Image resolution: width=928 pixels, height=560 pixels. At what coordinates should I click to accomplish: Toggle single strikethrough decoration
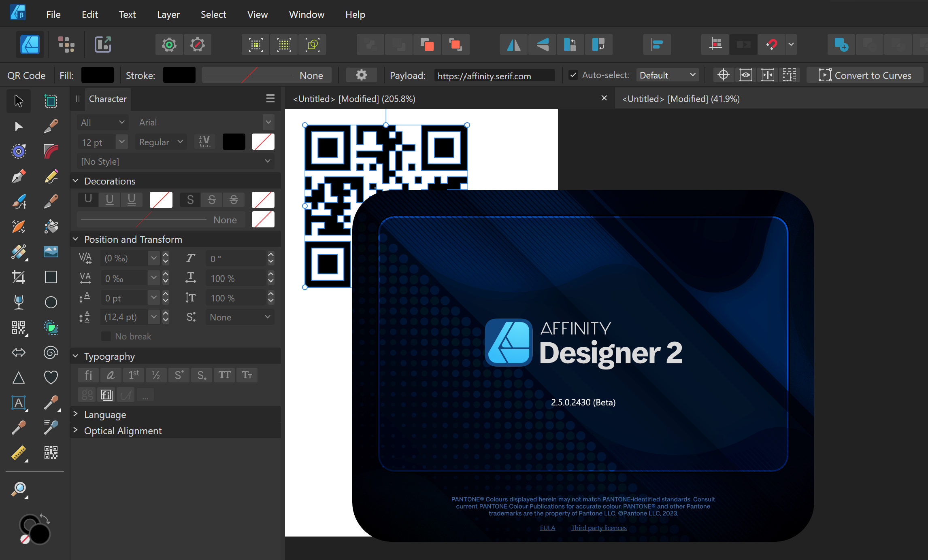point(211,200)
